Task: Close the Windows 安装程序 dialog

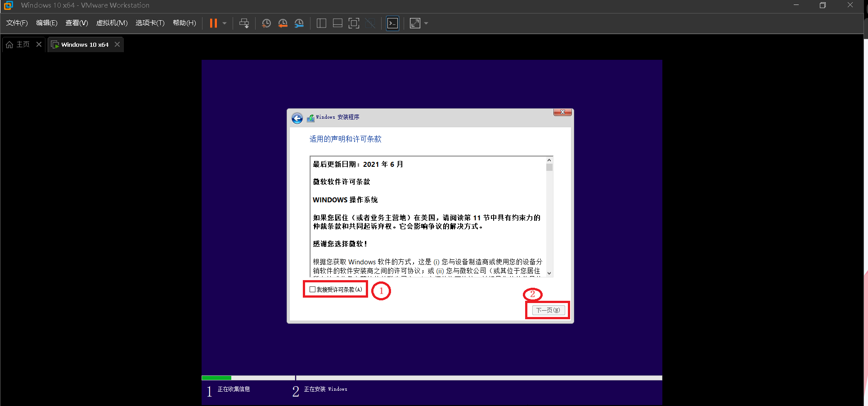Action: 562,112
